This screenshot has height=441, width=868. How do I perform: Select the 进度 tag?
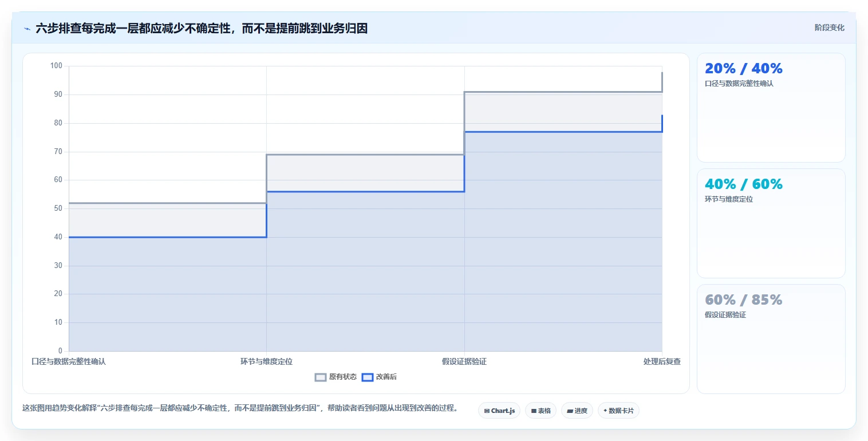coord(577,411)
